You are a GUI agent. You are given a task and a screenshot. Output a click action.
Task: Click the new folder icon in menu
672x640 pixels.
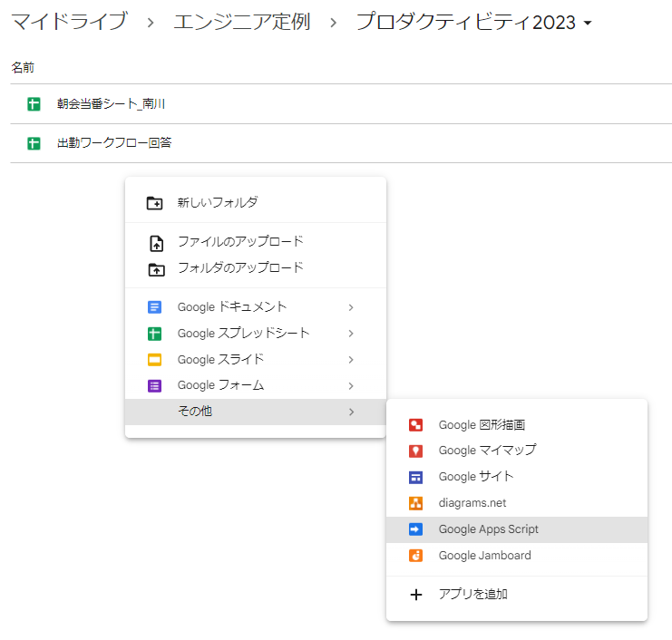tap(155, 203)
